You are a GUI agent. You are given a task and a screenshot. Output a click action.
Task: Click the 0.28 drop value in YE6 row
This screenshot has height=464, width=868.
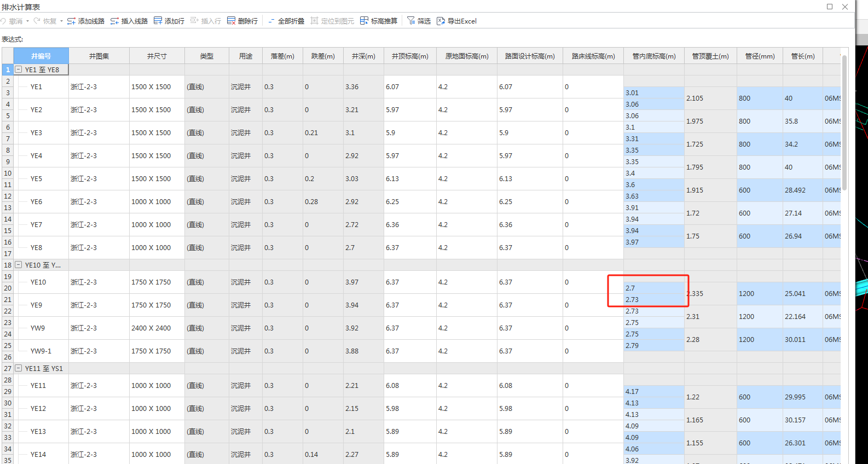coord(323,201)
